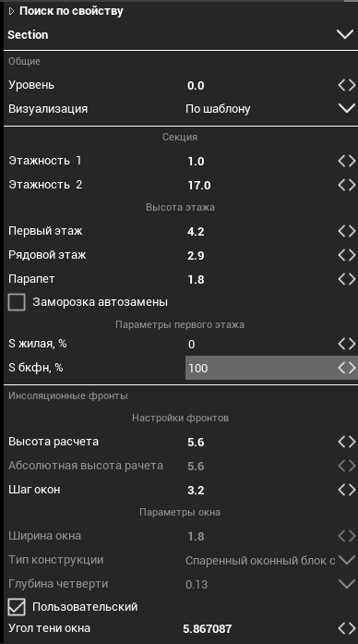This screenshot has height=644, width=358.
Task: Click the Шаг окон stepper arrows
Action: [x=347, y=490]
